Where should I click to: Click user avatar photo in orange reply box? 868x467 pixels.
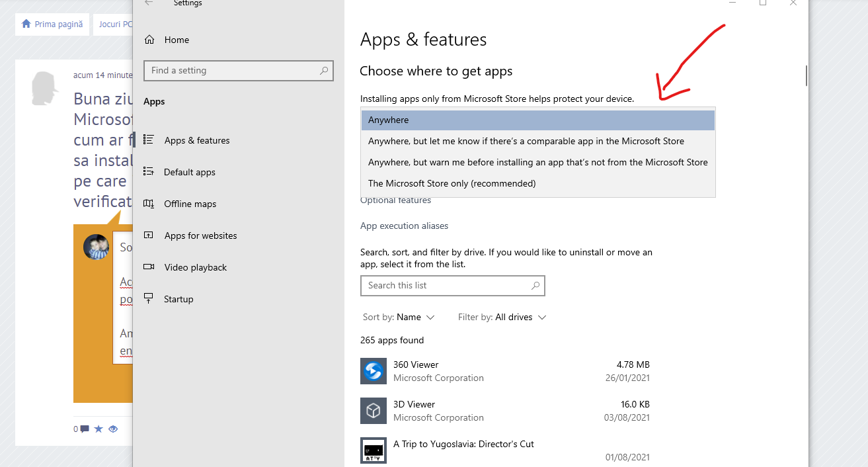click(96, 247)
